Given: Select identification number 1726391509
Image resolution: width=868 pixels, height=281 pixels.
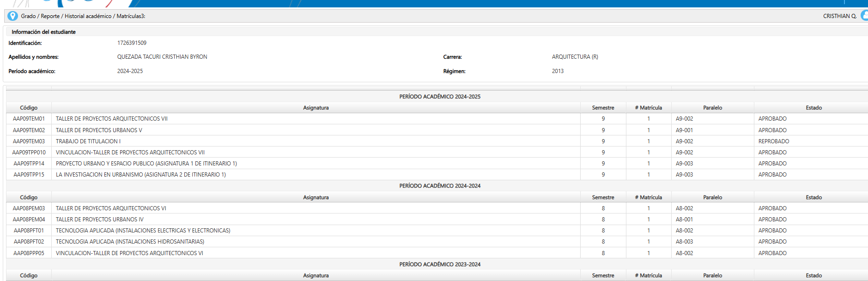Looking at the screenshot, I should click(x=132, y=43).
